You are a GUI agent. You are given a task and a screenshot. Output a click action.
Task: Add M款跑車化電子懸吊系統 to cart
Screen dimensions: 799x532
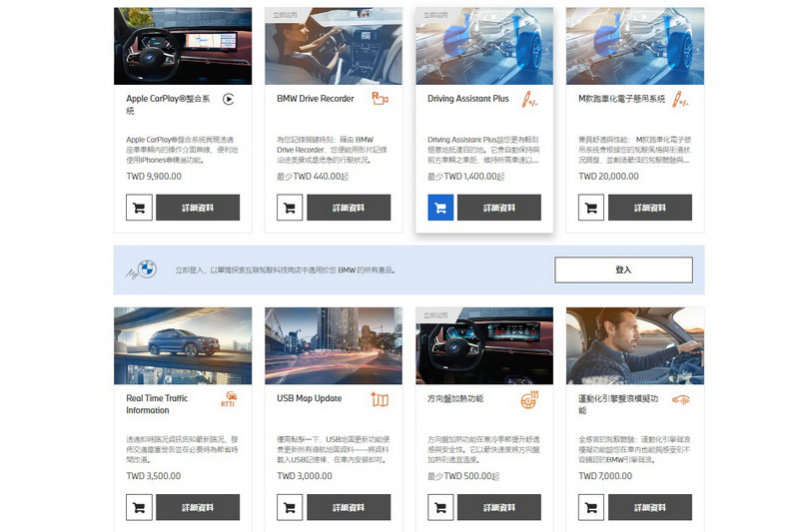[591, 208]
